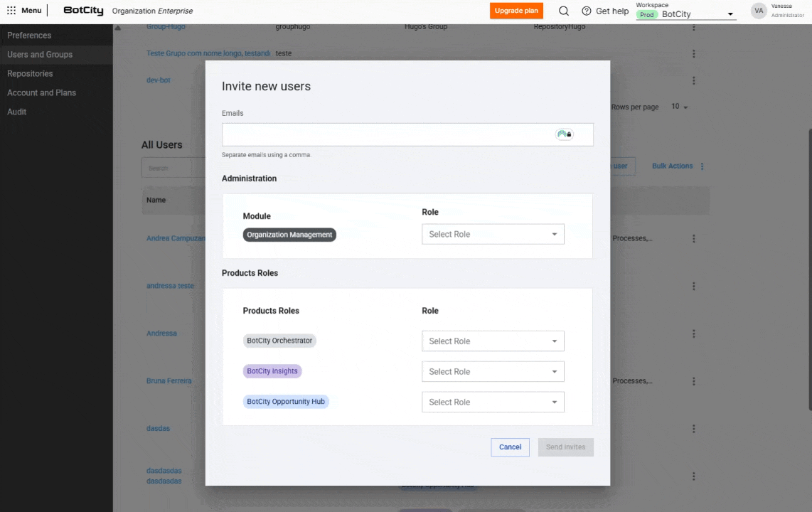This screenshot has height=512, width=812.
Task: Open the apps grid menu icon
Action: [x=11, y=10]
